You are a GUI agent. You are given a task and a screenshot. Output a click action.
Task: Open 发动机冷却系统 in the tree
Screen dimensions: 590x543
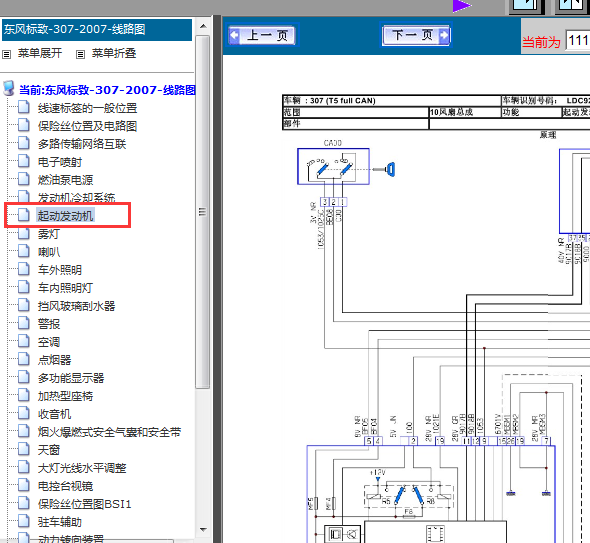[x=76, y=198]
